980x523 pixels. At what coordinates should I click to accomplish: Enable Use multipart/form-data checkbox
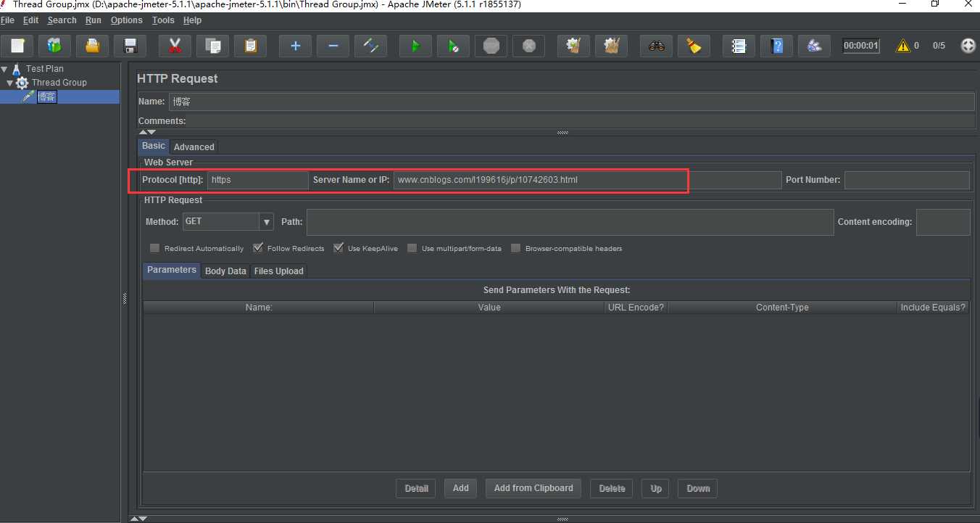point(412,248)
